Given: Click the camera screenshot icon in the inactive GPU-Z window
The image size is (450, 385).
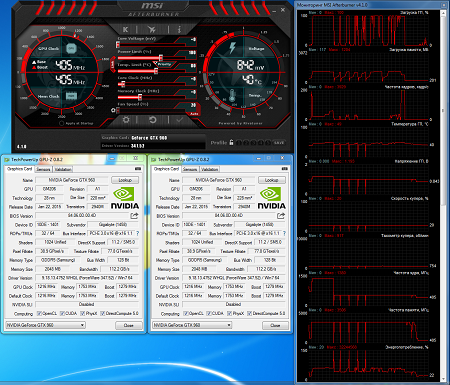Looking at the screenshot, I should point(138,169).
